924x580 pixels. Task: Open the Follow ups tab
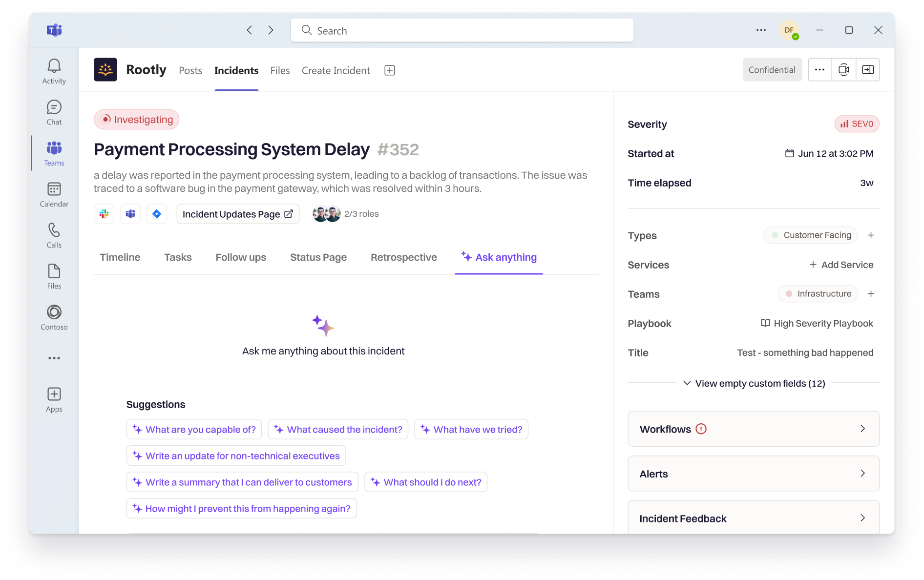click(x=241, y=257)
